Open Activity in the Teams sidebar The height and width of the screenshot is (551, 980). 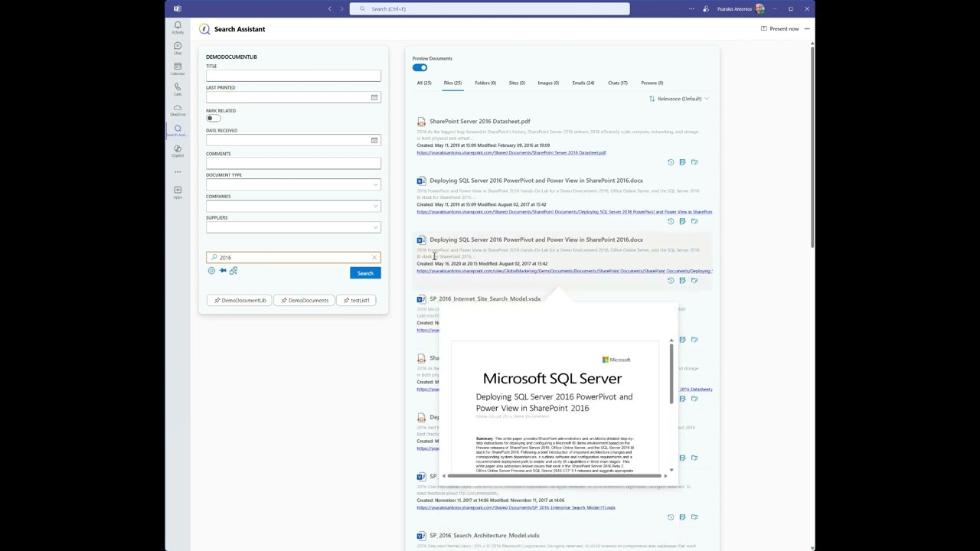pyautogui.click(x=178, y=28)
